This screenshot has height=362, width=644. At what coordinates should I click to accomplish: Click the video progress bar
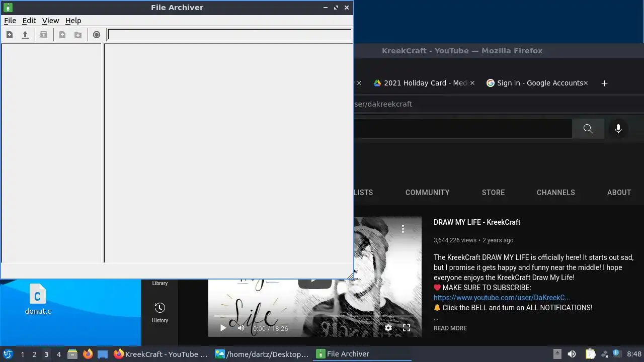pyautogui.click(x=315, y=316)
